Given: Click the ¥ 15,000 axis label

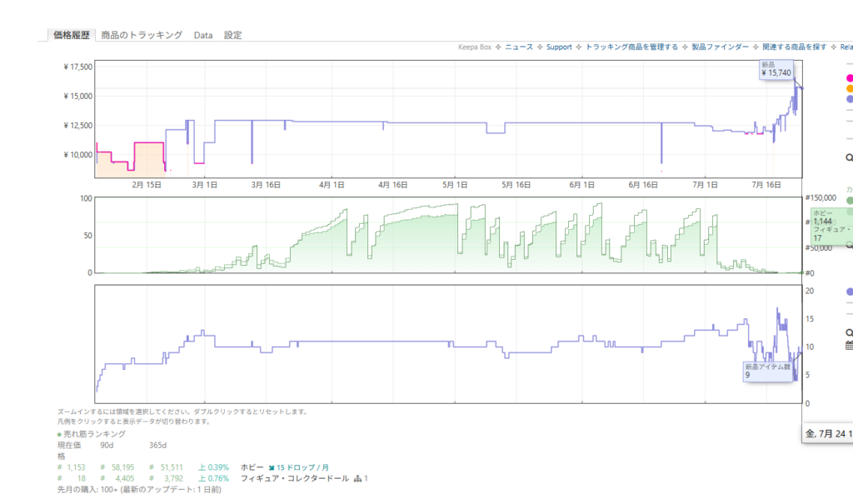Looking at the screenshot, I should [x=77, y=97].
